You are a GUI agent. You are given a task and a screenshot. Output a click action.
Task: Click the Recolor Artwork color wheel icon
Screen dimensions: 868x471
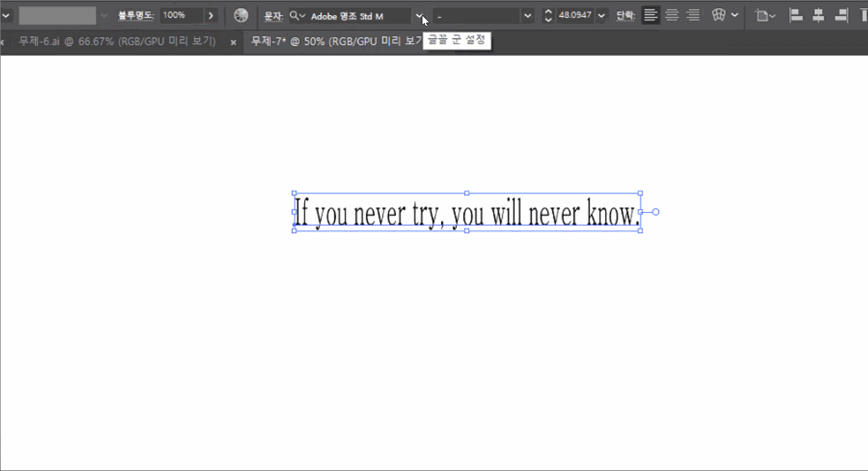click(x=241, y=15)
